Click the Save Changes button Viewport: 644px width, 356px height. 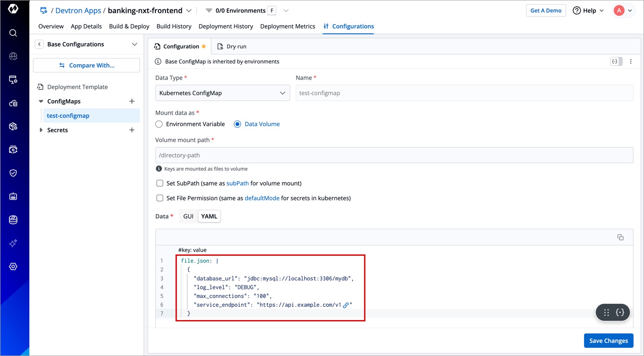coord(608,341)
